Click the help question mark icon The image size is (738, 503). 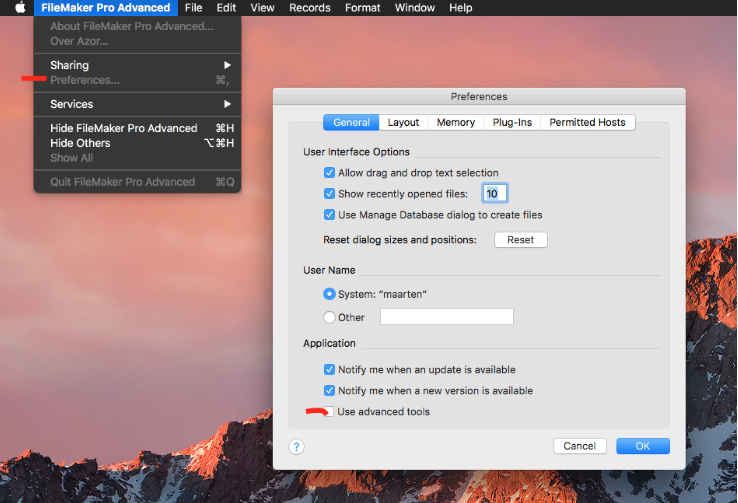coord(297,446)
